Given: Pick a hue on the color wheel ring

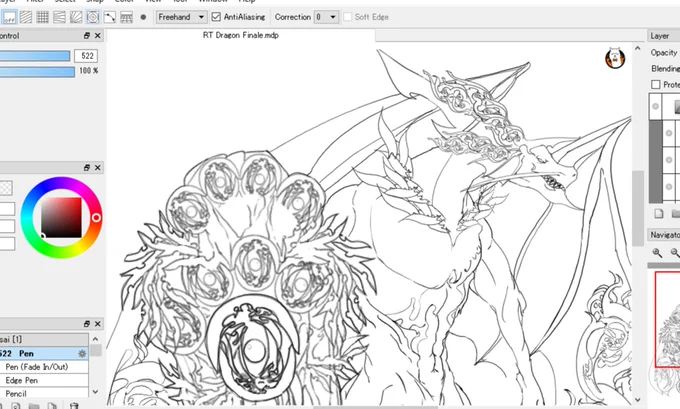Looking at the screenshot, I should (x=96, y=218).
